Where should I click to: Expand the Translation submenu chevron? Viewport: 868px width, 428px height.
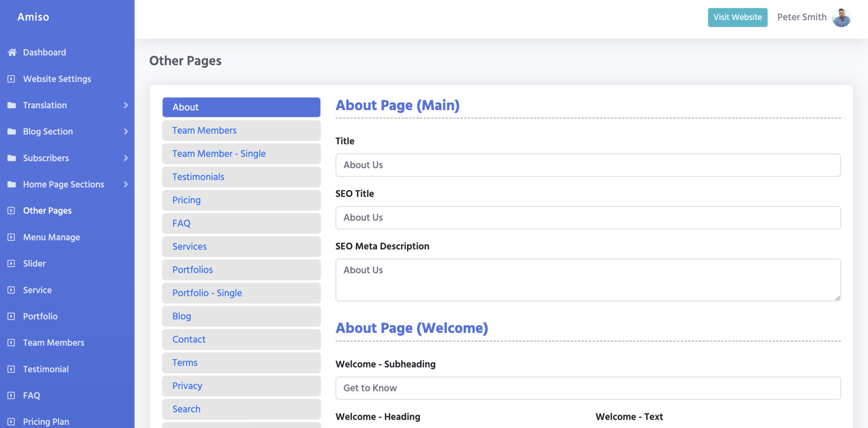(x=126, y=105)
